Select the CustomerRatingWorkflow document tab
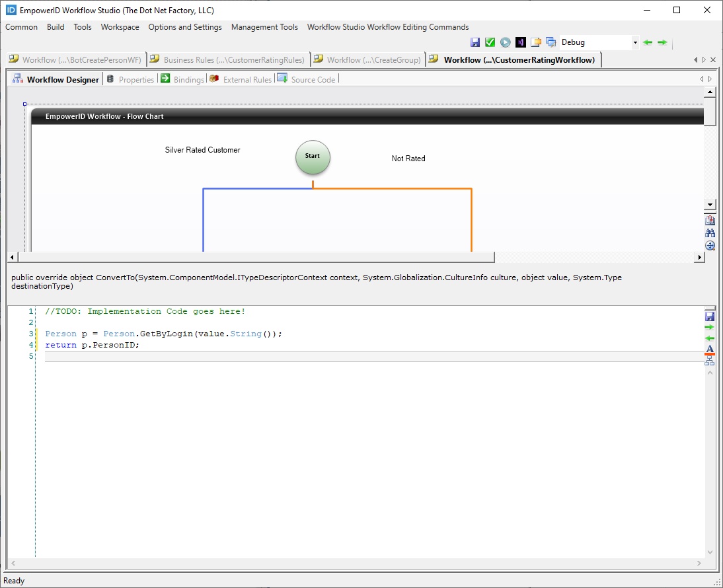 coord(514,60)
